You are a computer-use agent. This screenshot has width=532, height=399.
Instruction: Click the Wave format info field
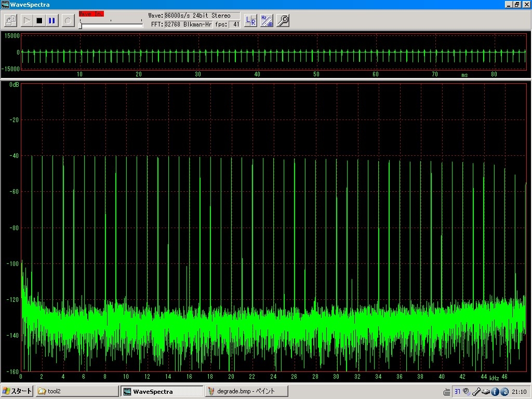click(x=202, y=16)
